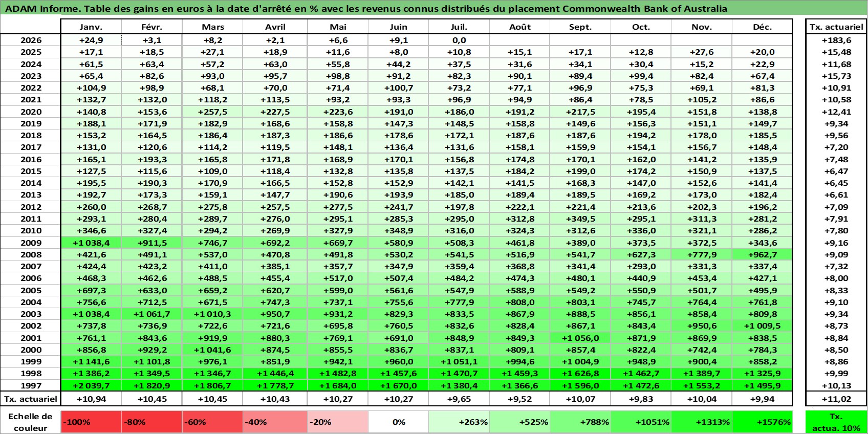
Task: Click the 'Mars' column header
Action: click(212, 27)
